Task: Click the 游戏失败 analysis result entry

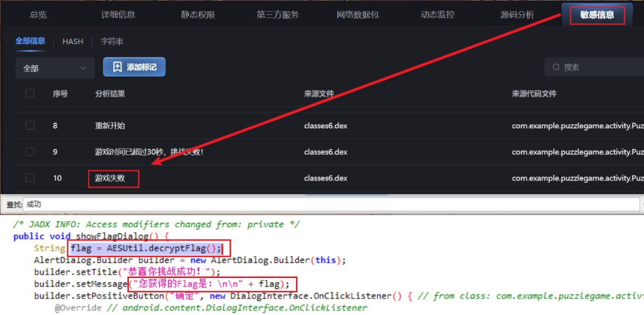Action: [x=110, y=178]
